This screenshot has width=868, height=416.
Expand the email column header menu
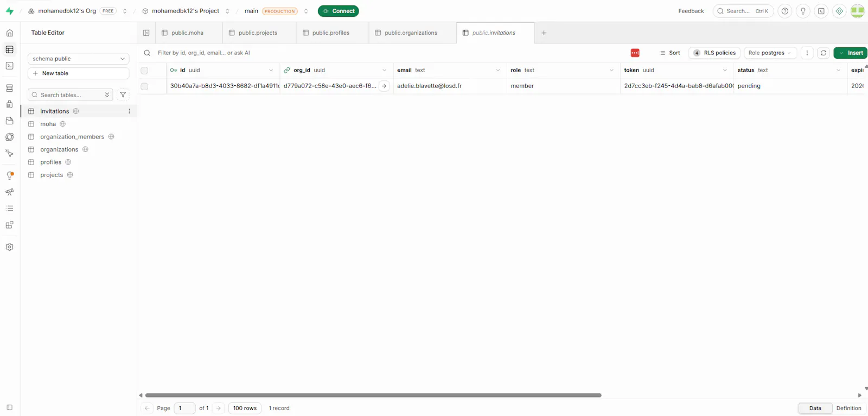click(x=498, y=70)
